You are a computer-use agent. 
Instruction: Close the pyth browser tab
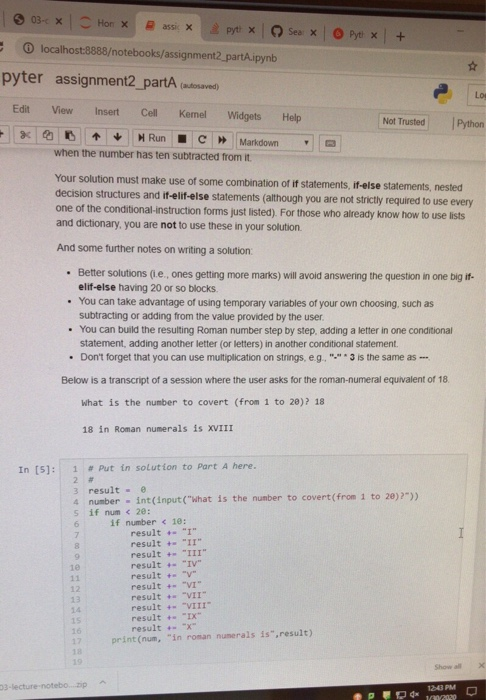252,30
